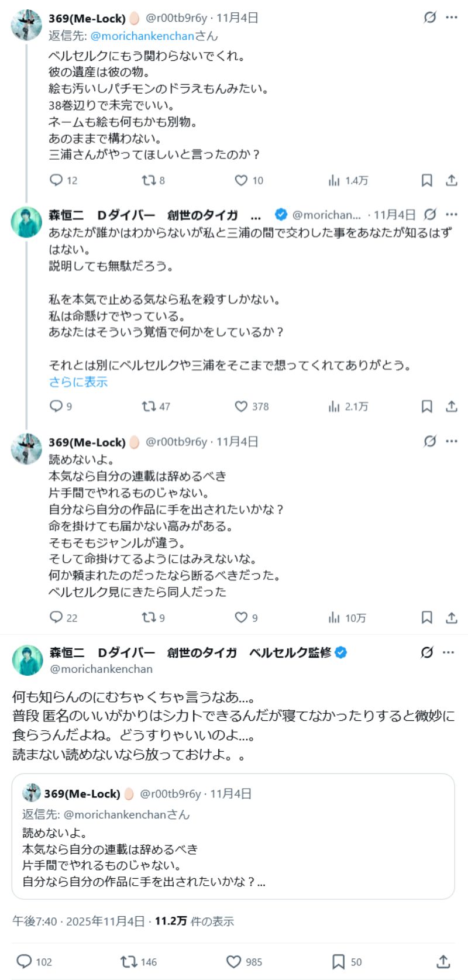Open the third tweet's more options menu
The image size is (468, 980).
[452, 441]
